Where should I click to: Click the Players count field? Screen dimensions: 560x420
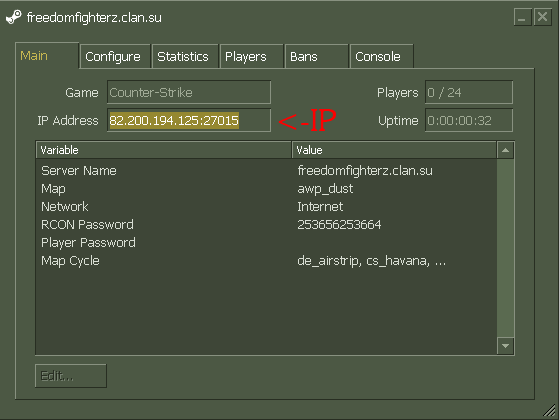469,92
